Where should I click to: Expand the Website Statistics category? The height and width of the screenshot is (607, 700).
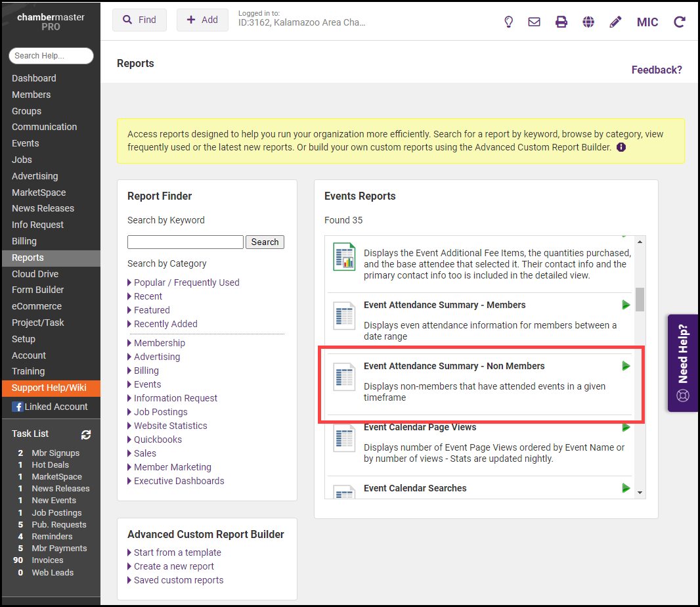click(170, 426)
